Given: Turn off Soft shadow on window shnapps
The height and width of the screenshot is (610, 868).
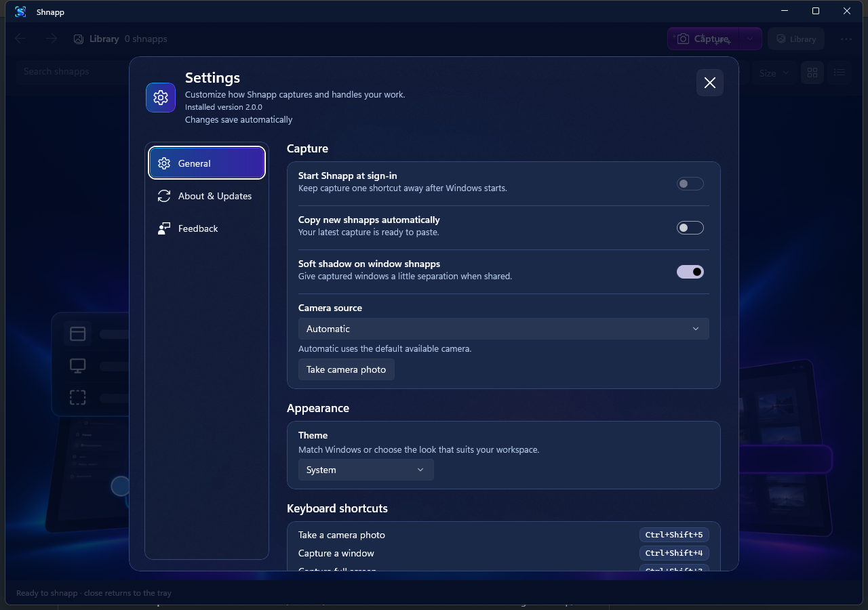Looking at the screenshot, I should pos(690,272).
